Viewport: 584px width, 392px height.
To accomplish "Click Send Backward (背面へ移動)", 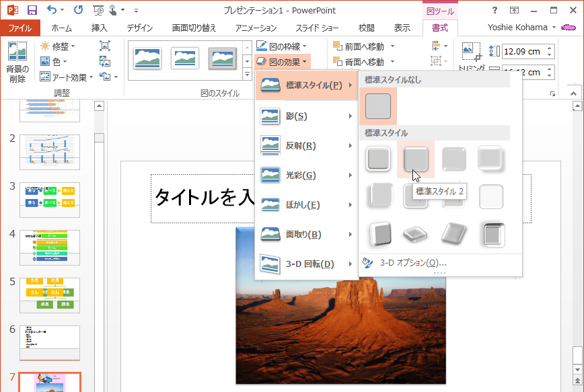I will point(359,62).
